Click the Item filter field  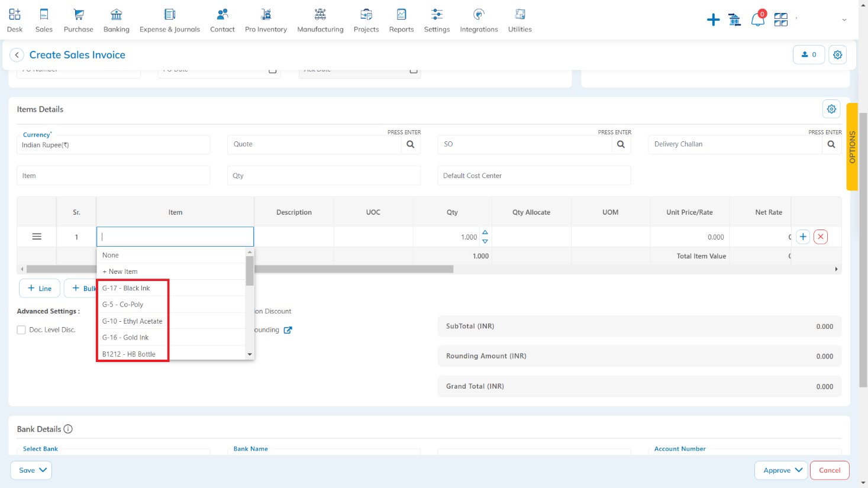tap(113, 176)
